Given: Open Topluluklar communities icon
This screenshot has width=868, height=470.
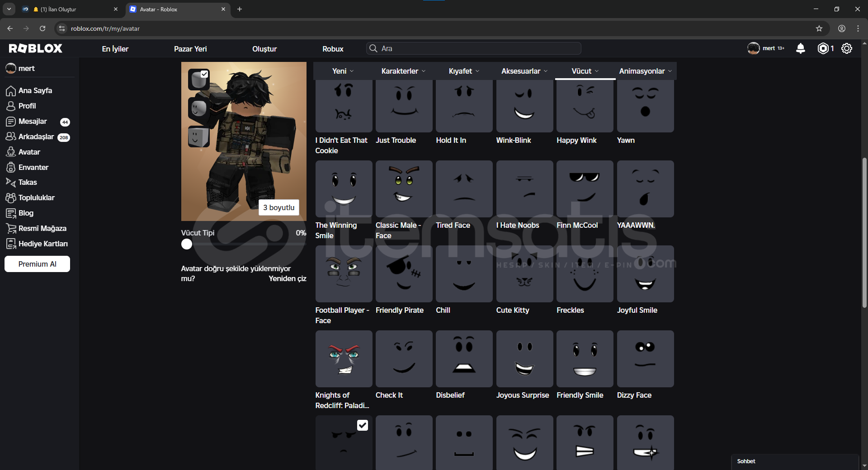Looking at the screenshot, I should (11, 197).
